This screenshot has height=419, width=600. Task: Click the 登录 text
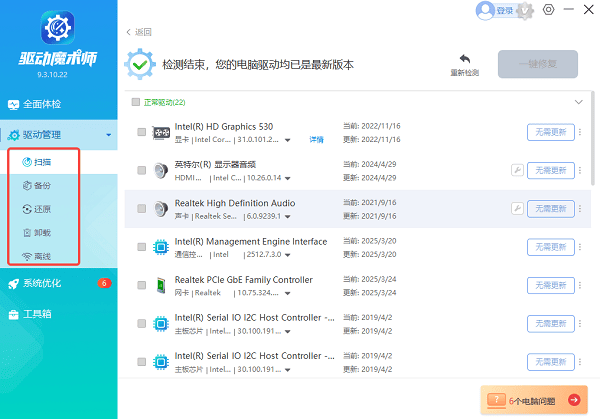pos(505,11)
